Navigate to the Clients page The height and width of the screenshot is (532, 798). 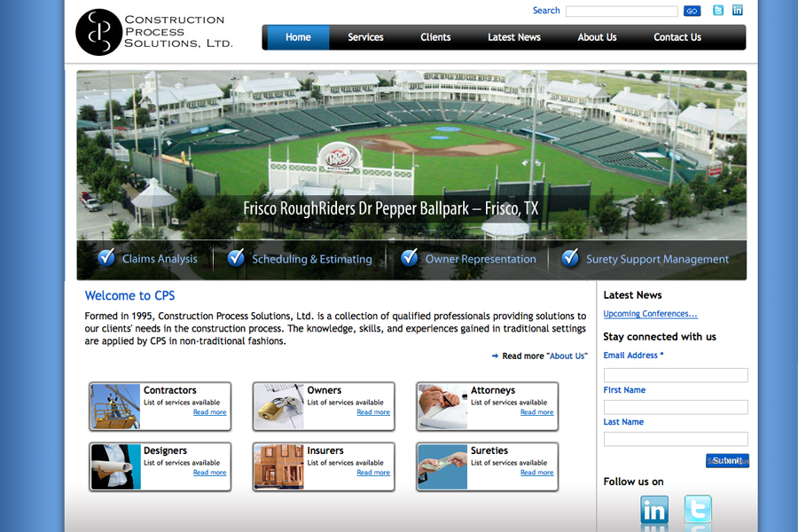(435, 37)
